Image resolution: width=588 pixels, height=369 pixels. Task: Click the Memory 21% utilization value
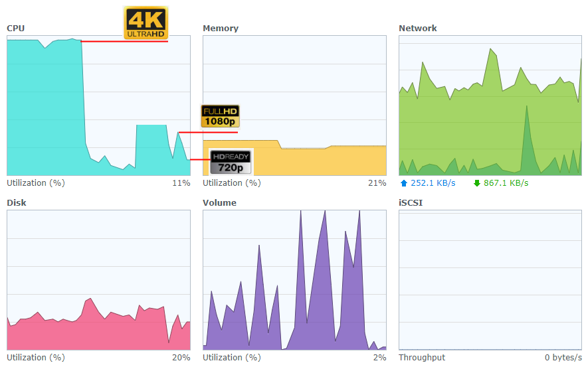coord(377,183)
